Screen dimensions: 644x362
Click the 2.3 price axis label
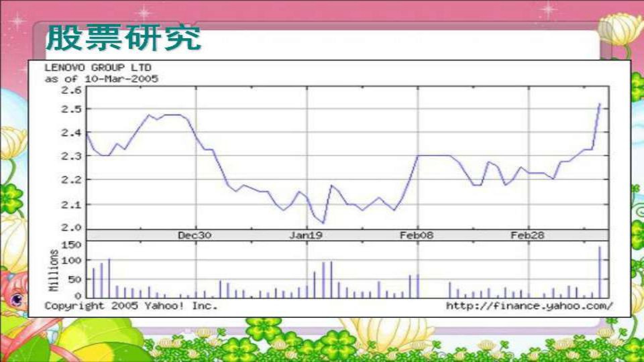click(71, 156)
